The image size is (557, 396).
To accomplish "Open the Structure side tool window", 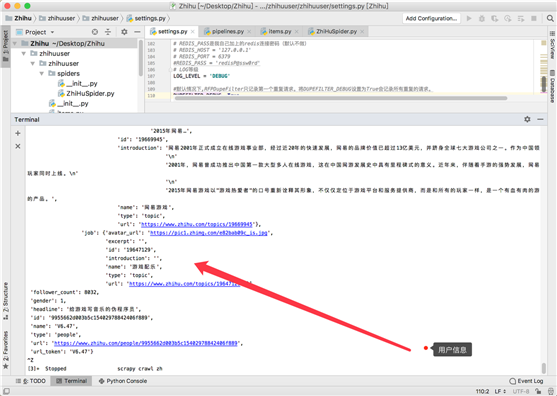I will click(x=6, y=301).
